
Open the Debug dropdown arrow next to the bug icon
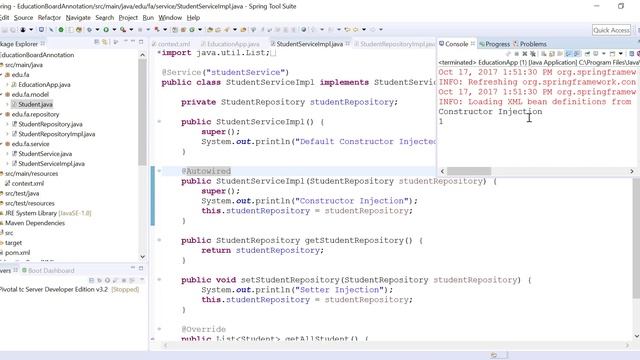click(x=97, y=30)
